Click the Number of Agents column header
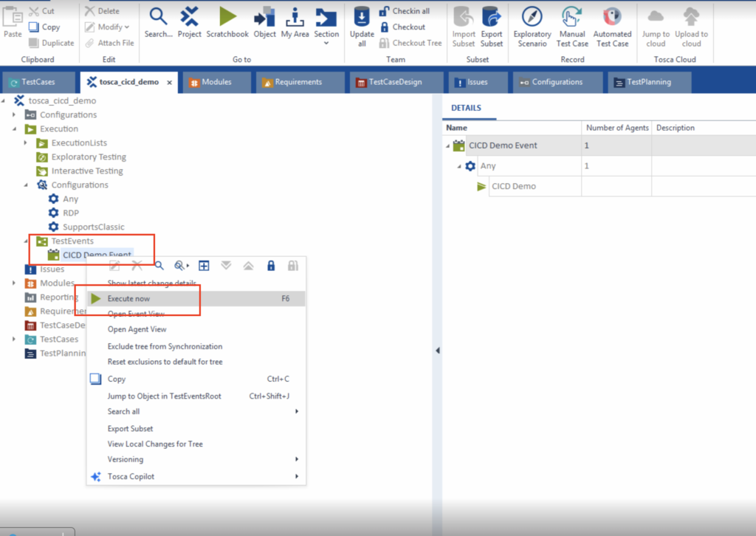The image size is (756, 536). pos(616,128)
